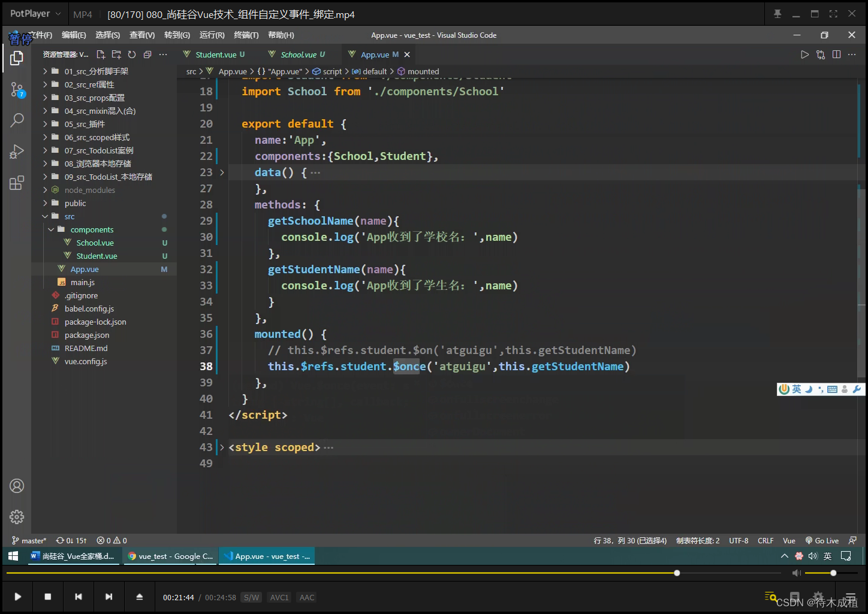Open the 选择(S) menu
The width and height of the screenshot is (868, 614).
tap(108, 35)
